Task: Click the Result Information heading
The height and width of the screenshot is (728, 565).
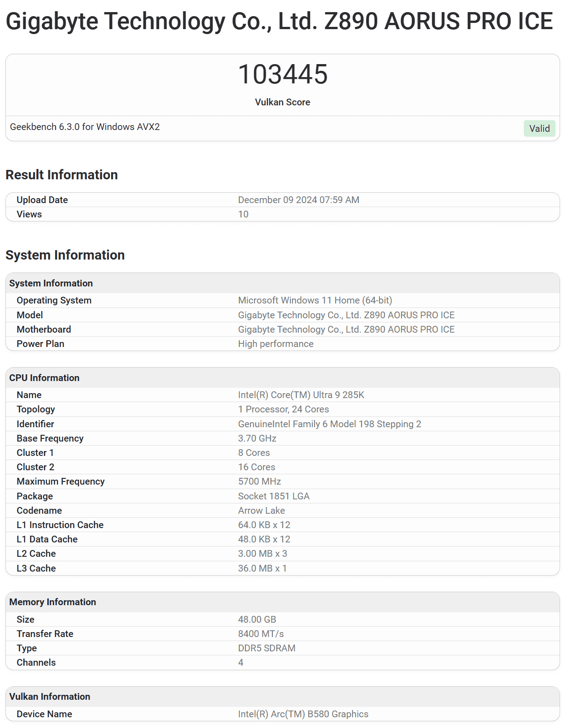Action: tap(61, 175)
